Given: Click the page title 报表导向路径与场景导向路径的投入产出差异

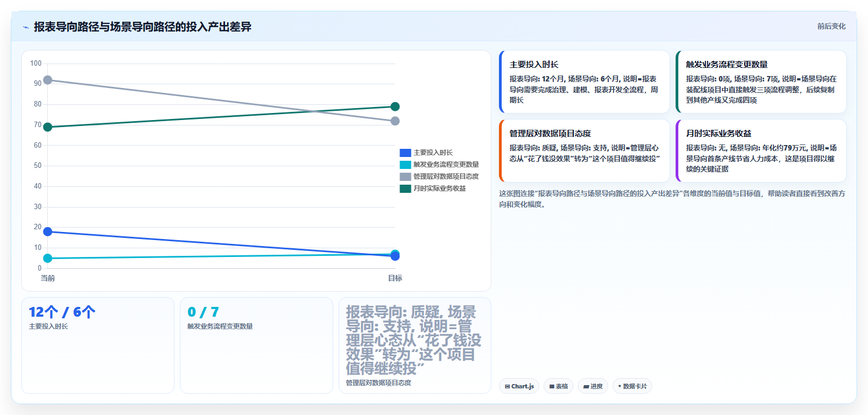Looking at the screenshot, I should [142, 27].
